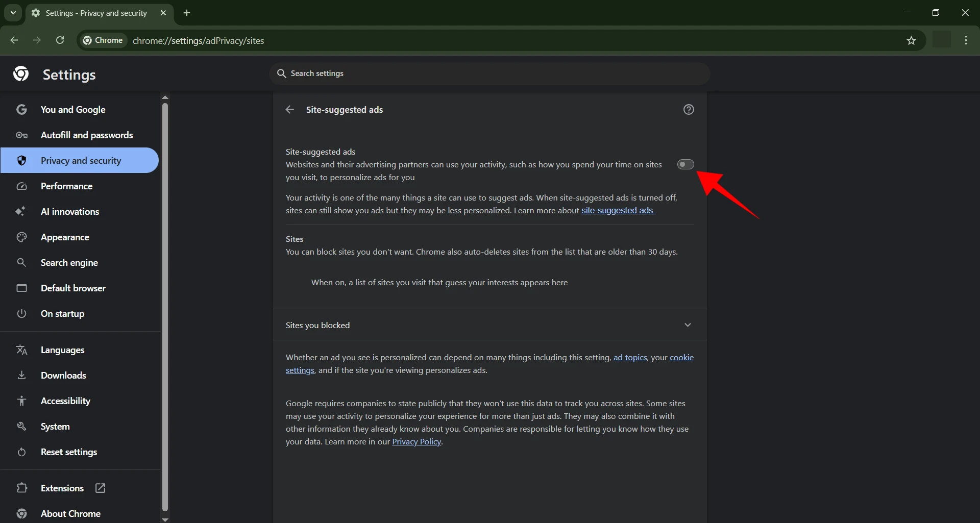Viewport: 980px width, 523px height.
Task: Open the tab search dropdown arrow
Action: click(13, 13)
